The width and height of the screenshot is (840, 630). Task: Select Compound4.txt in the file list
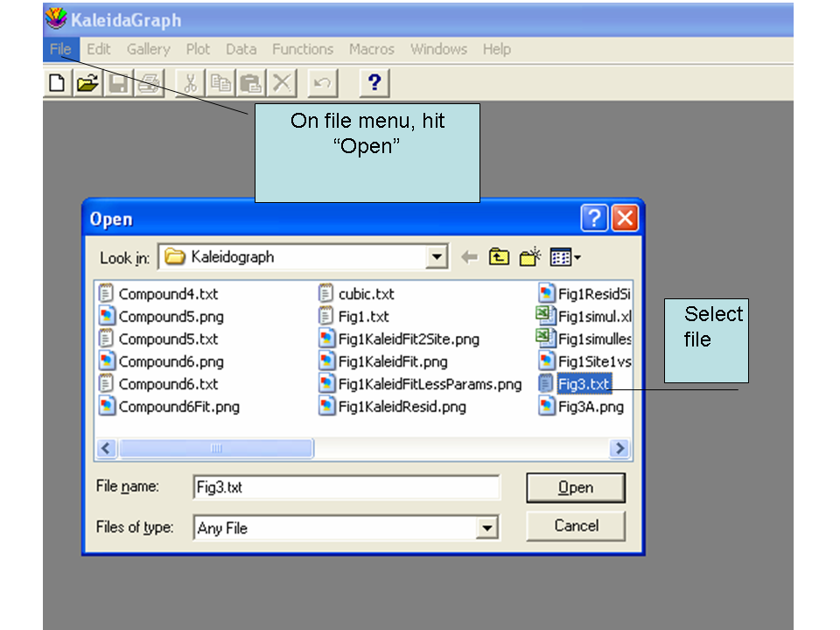(158, 294)
